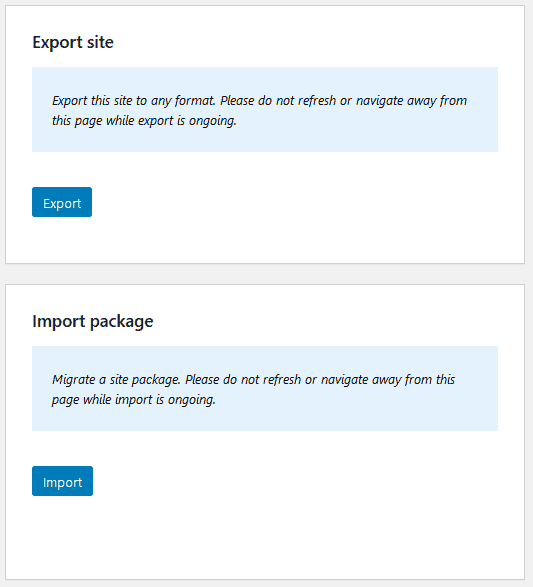Click the word "package" in Import heading

tap(122, 322)
